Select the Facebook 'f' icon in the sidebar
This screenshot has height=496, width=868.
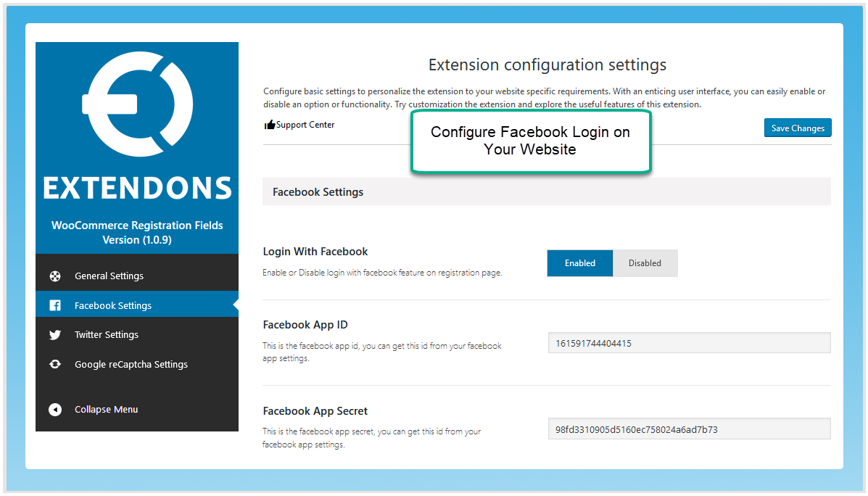point(55,305)
